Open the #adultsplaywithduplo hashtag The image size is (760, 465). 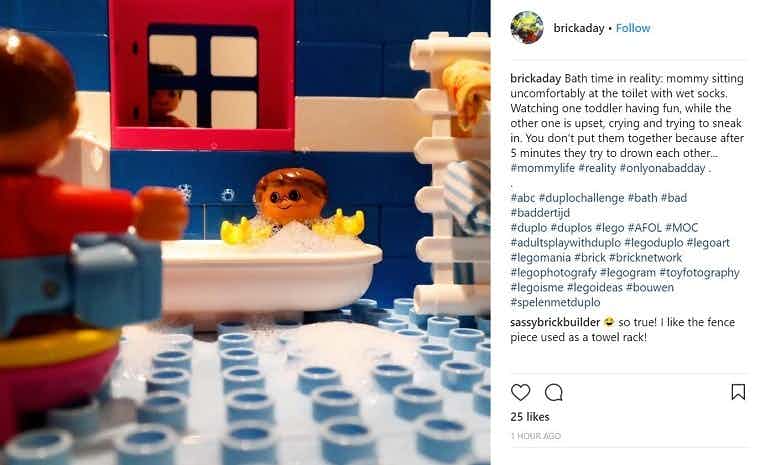pyautogui.click(x=565, y=242)
